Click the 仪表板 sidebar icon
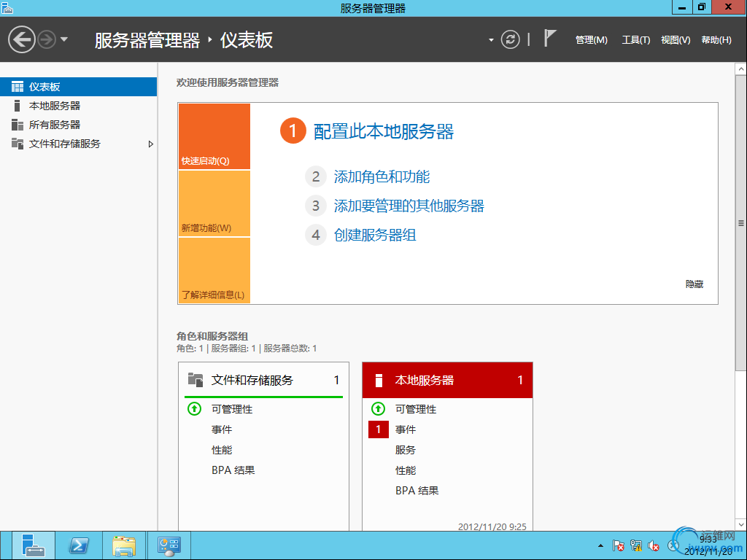 coord(18,87)
